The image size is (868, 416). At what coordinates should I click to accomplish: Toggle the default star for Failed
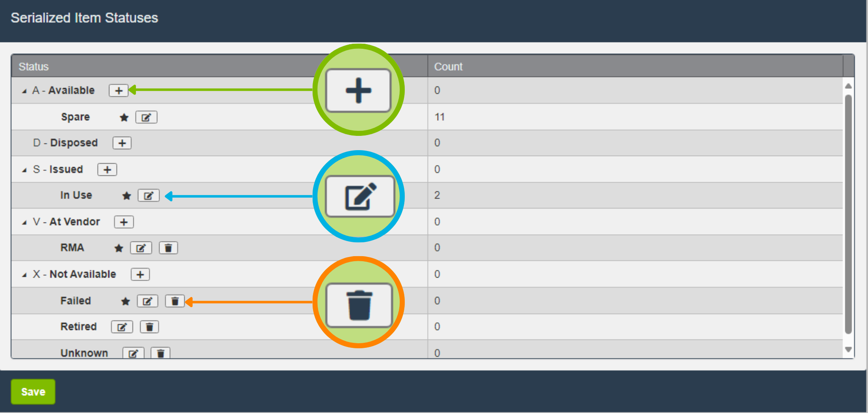(125, 301)
